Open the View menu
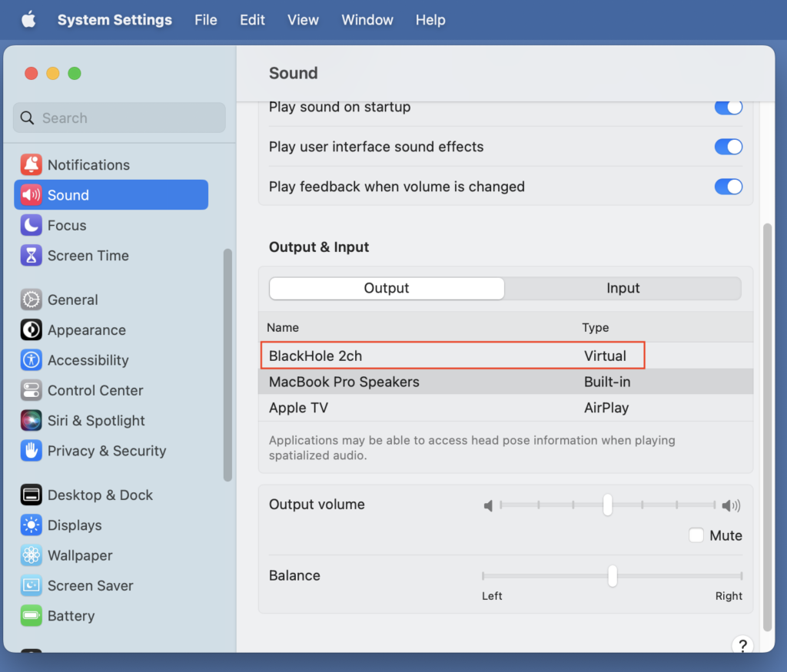This screenshot has width=787, height=672. coord(303,20)
